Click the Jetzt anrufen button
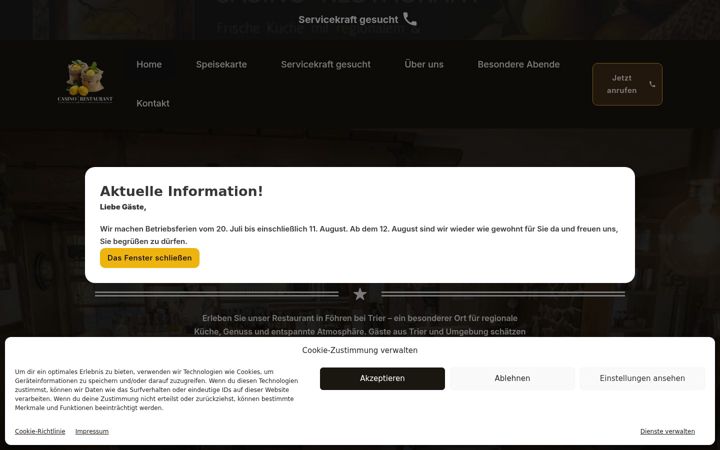Viewport: 720px width, 450px height. click(627, 84)
